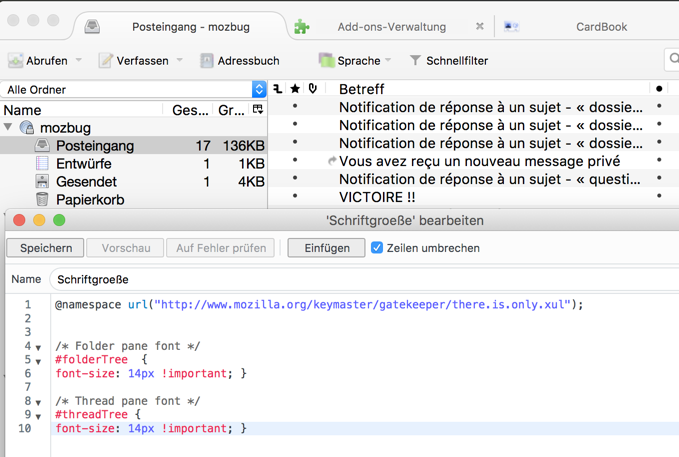Toggle the star on the first Notification message
Image resolution: width=679 pixels, height=457 pixels.
[295, 106]
